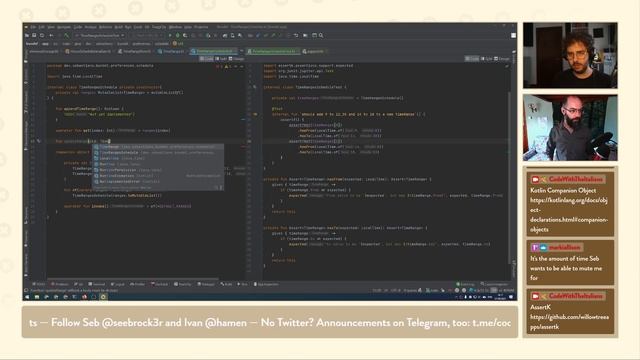Choose LocalTime in the completion popup
Screen dimensions: 640x360
click(x=158, y=158)
